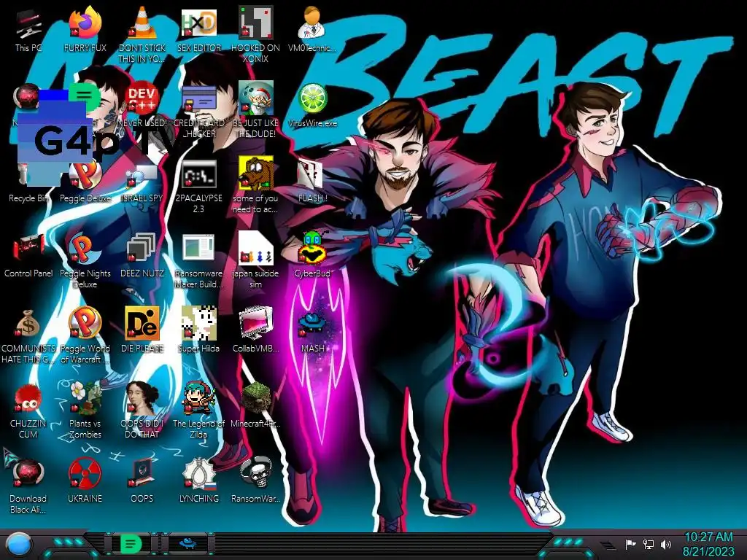Open the Dev-C++ NEVER USED shortcut
747x560 pixels.
[x=142, y=105]
